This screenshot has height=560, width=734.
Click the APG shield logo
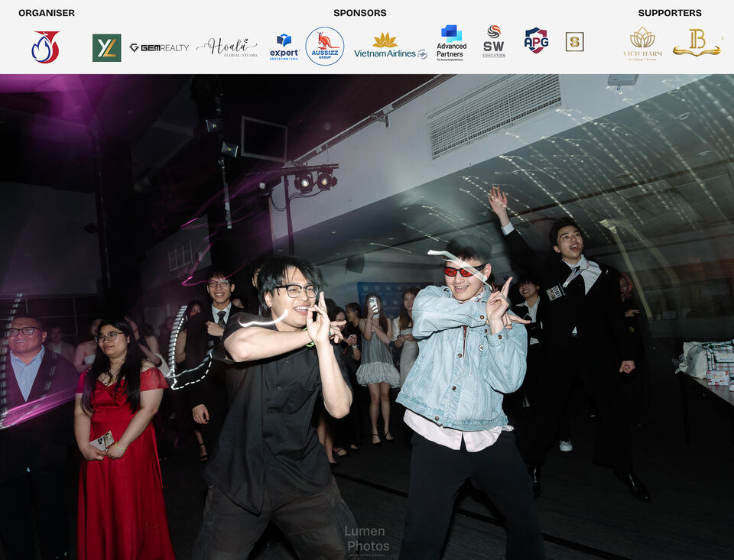537,40
